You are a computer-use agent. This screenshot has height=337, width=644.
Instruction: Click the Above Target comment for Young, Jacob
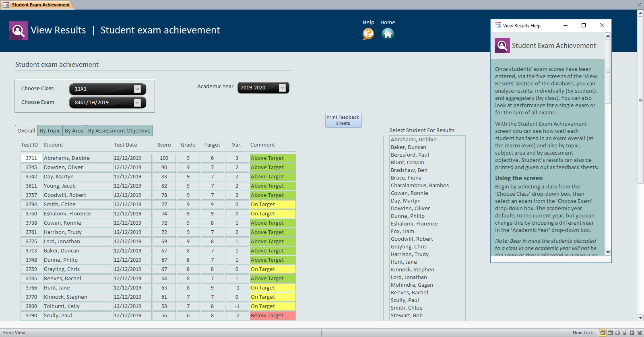273,186
